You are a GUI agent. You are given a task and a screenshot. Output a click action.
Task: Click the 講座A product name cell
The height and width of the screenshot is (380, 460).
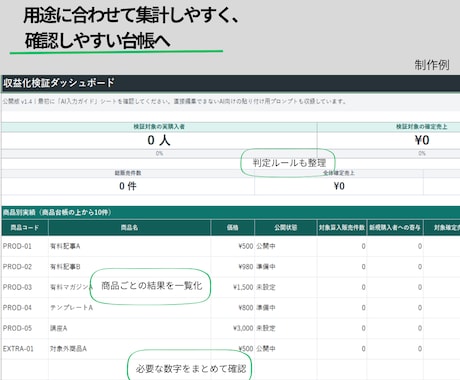pyautogui.click(x=129, y=328)
